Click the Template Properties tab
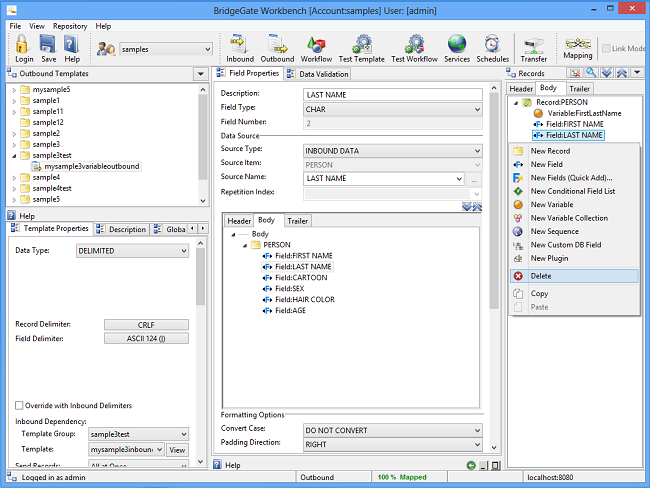Screen dimensions: 650x488 pyautogui.click(x=49, y=228)
